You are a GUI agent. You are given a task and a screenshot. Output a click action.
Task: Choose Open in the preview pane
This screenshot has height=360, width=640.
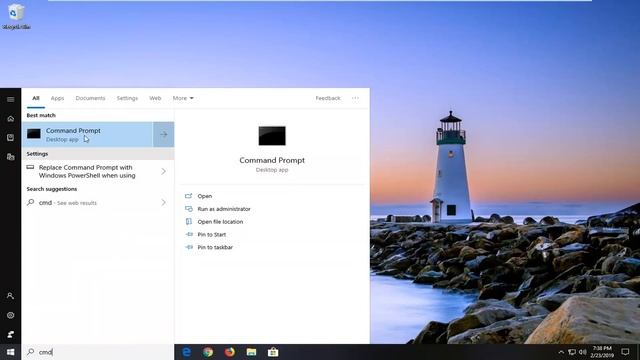204,196
